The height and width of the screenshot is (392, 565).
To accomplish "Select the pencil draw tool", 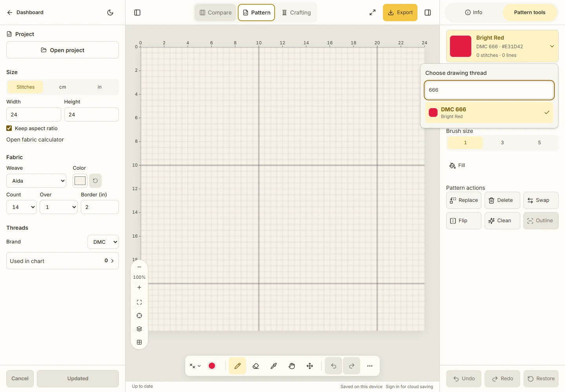I will (x=237, y=366).
